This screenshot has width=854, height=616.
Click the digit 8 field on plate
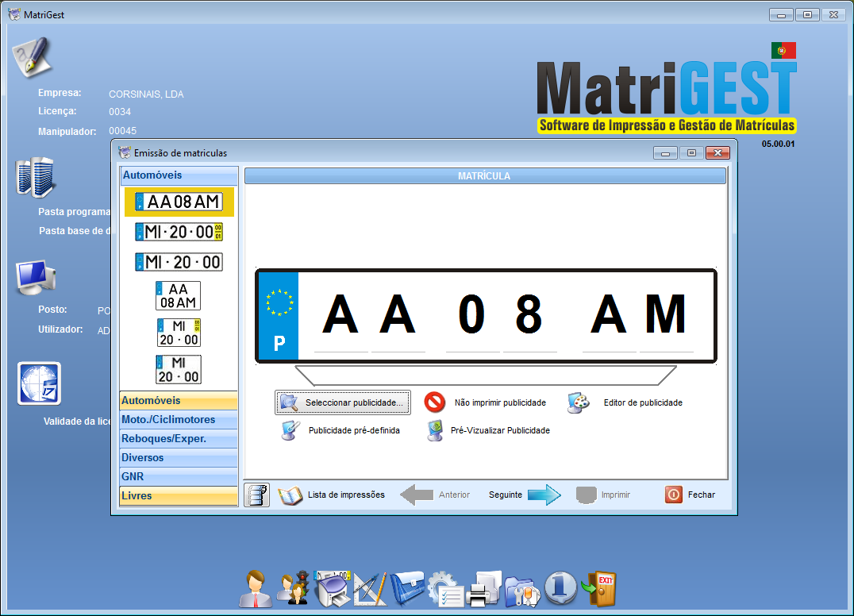(x=529, y=316)
